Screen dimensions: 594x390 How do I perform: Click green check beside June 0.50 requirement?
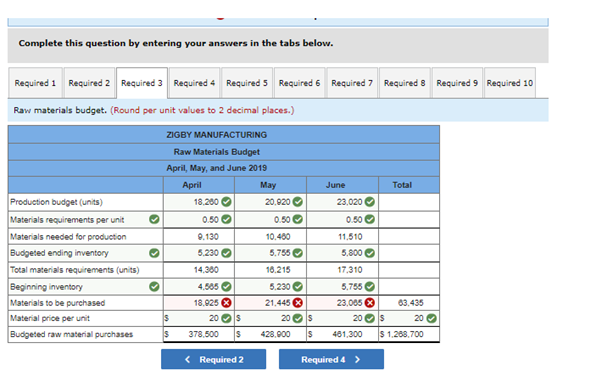[x=370, y=219]
